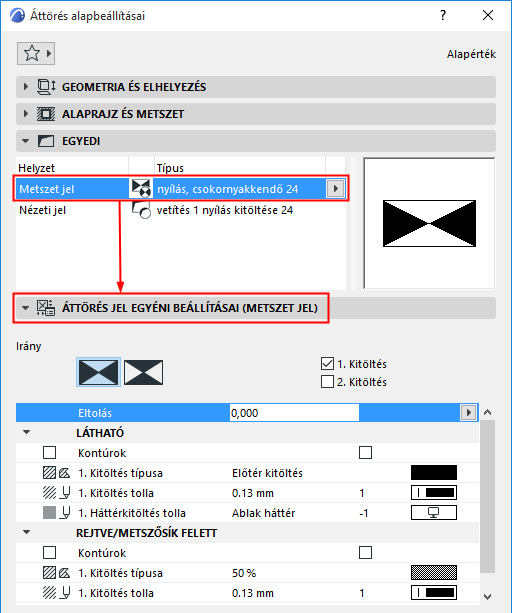This screenshot has height=613, width=512.
Task: Collapse the Látható group
Action: 27,432
